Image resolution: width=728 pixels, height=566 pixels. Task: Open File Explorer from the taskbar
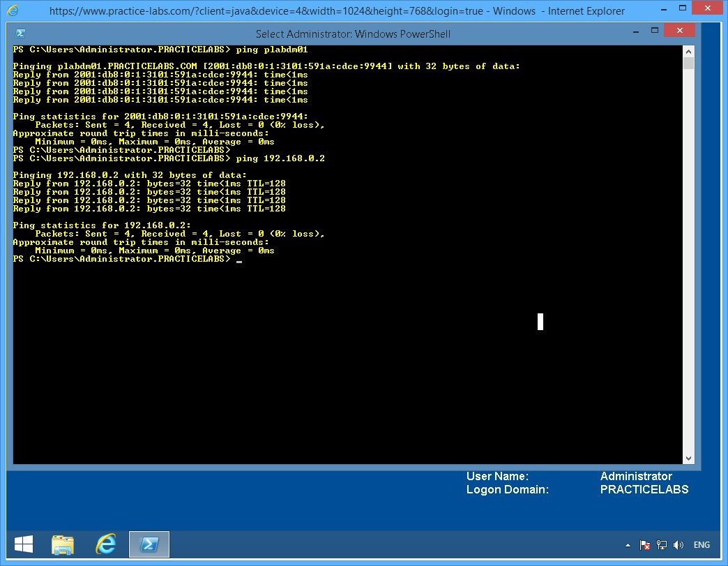click(63, 544)
